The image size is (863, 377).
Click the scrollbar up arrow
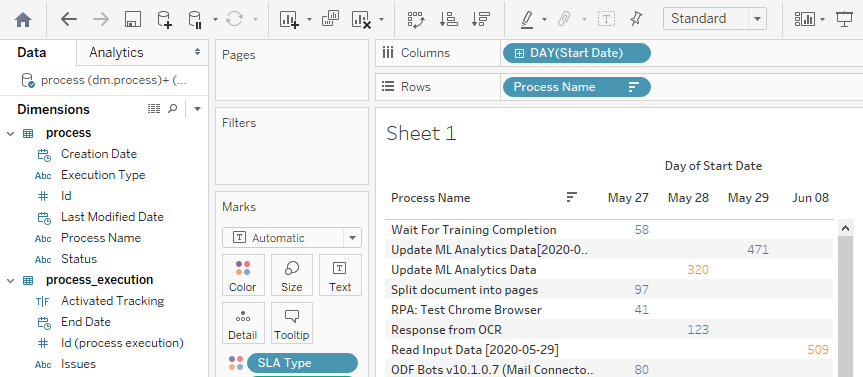(844, 227)
